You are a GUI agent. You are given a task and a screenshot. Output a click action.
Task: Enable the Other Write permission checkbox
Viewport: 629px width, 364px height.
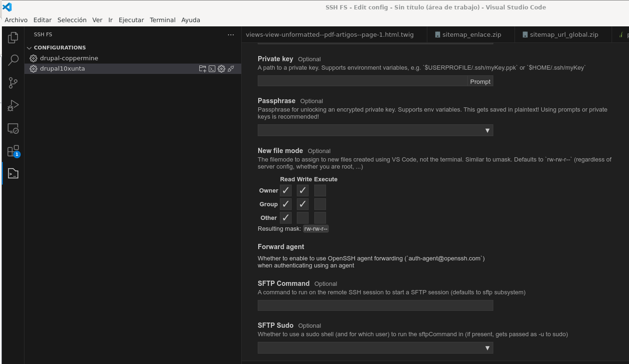tap(302, 218)
